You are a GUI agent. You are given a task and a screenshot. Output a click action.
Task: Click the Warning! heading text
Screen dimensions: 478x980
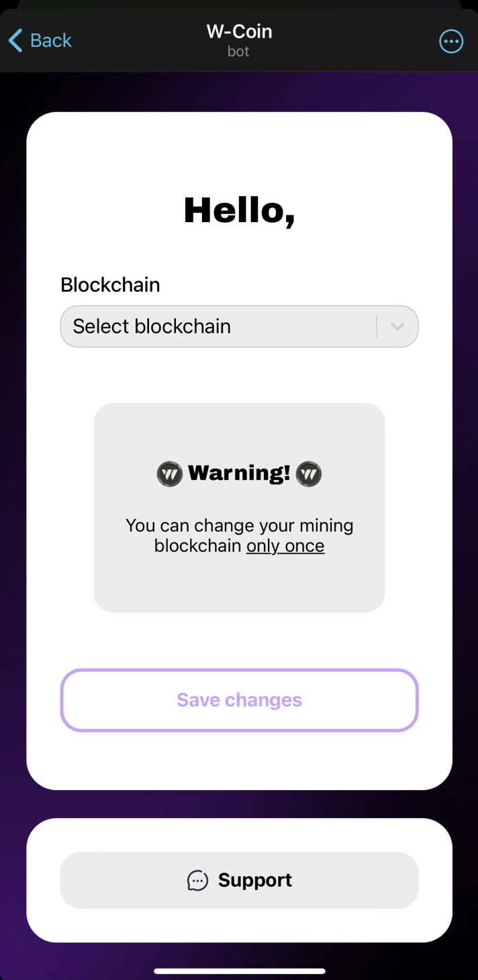[239, 473]
